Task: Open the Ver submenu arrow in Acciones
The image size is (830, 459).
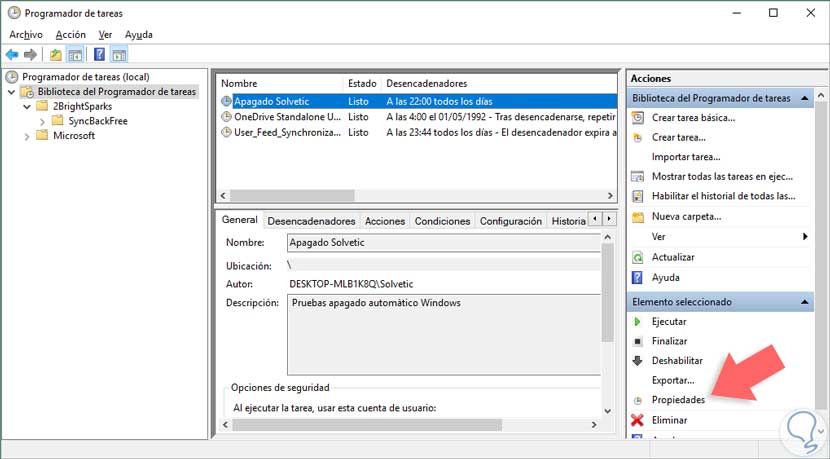Action: (x=805, y=237)
